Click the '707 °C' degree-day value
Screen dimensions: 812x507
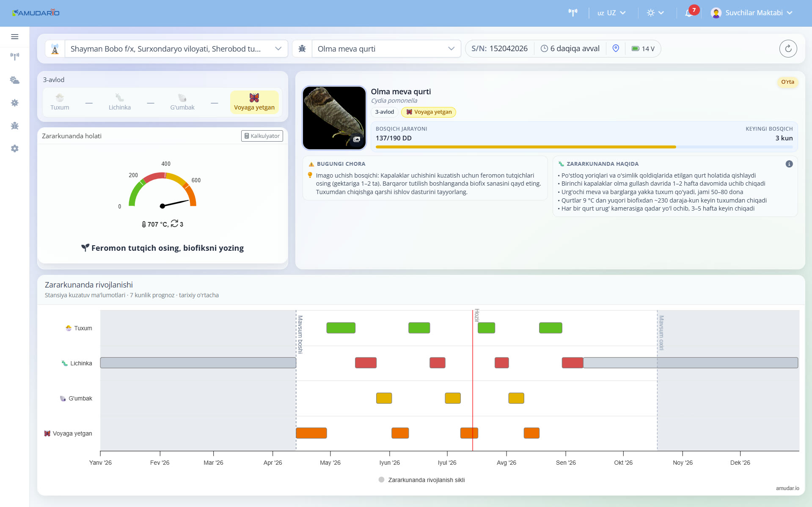pos(157,225)
